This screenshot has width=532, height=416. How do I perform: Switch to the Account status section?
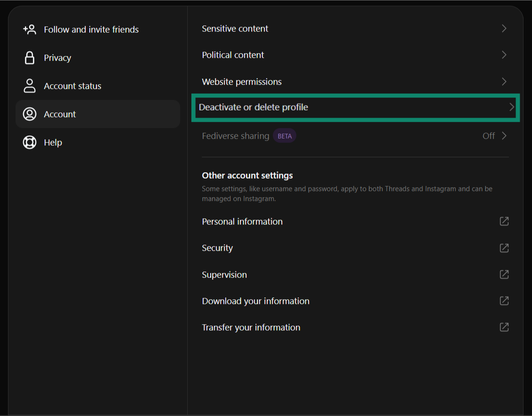click(72, 86)
